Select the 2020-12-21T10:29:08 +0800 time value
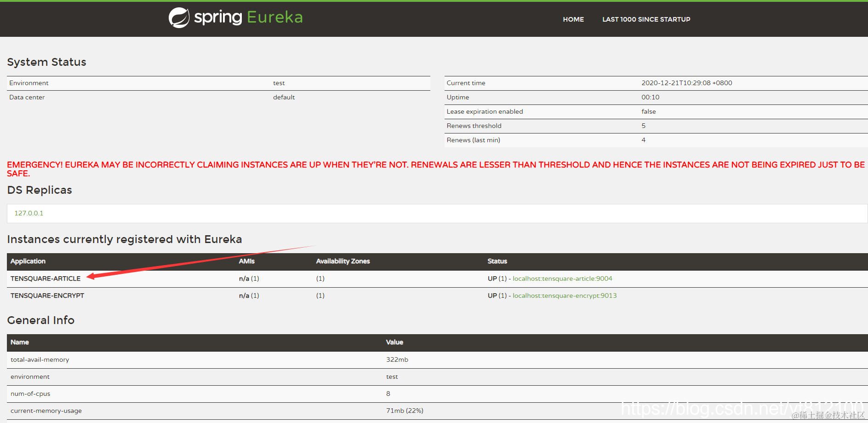Image resolution: width=868 pixels, height=423 pixels. tap(686, 83)
